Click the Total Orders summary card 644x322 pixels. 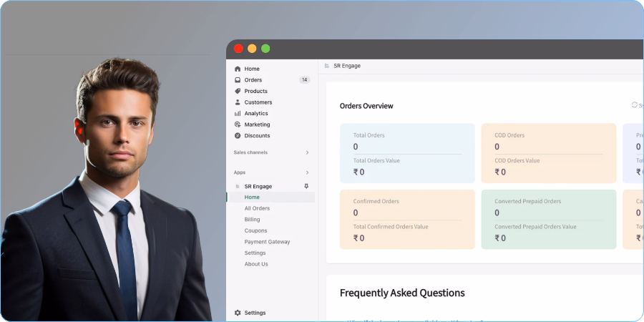pos(406,153)
